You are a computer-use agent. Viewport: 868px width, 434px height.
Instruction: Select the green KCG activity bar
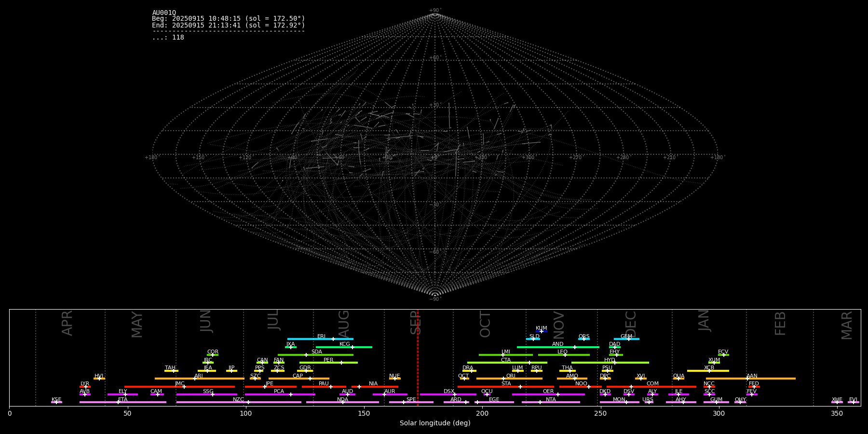tap(344, 347)
